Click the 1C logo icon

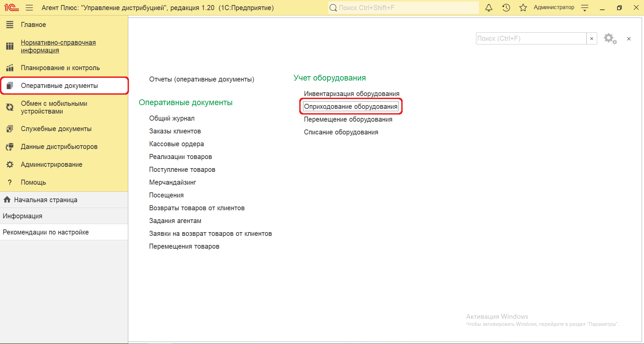click(x=11, y=7)
